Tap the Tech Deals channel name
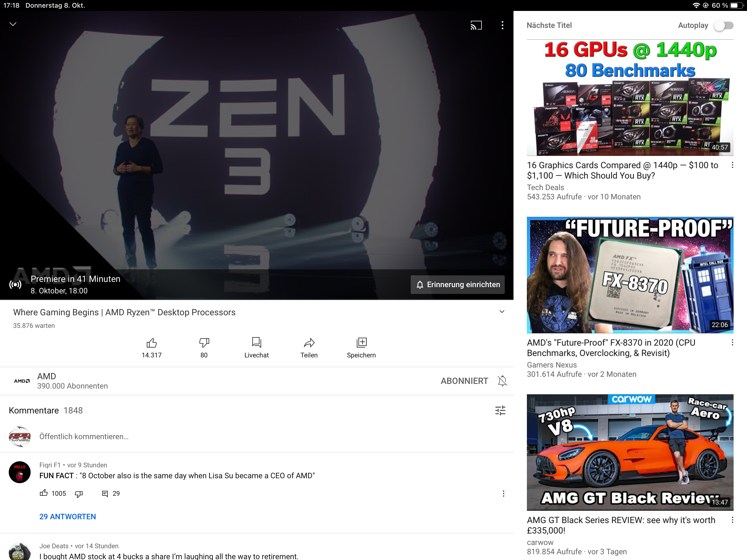Screen dimensions: 747x560 pyautogui.click(x=545, y=188)
